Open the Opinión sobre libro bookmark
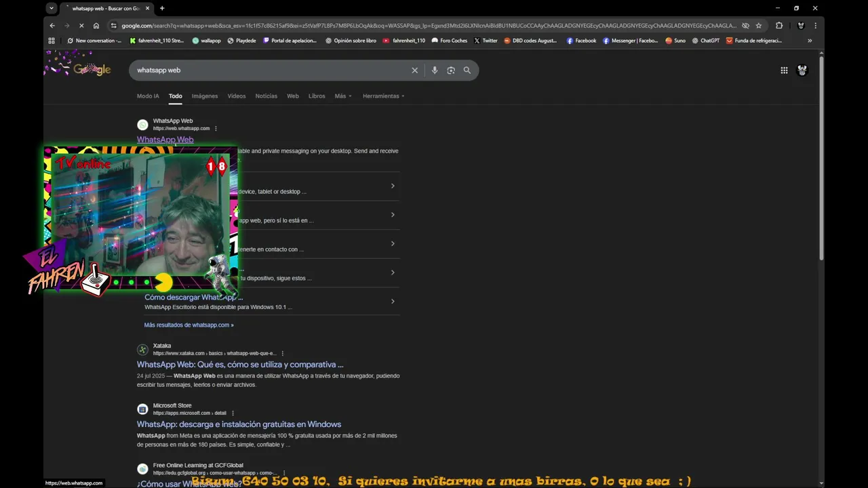 [x=351, y=41]
